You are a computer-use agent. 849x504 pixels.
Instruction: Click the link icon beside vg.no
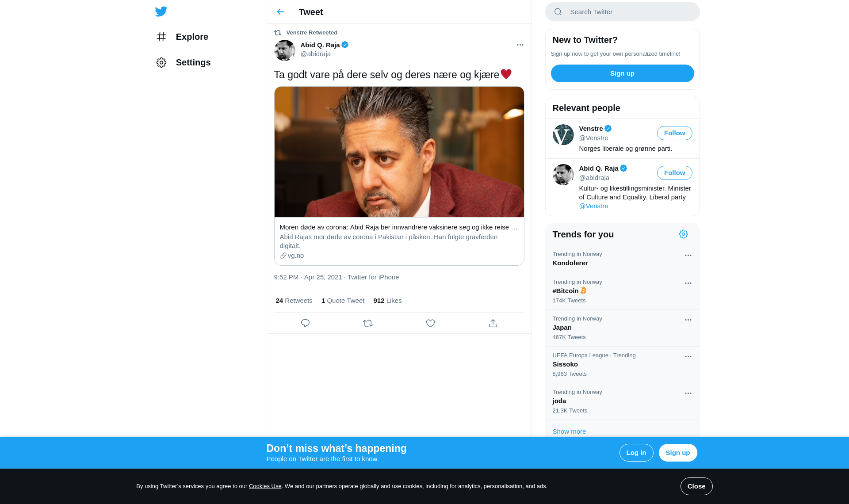pyautogui.click(x=283, y=256)
